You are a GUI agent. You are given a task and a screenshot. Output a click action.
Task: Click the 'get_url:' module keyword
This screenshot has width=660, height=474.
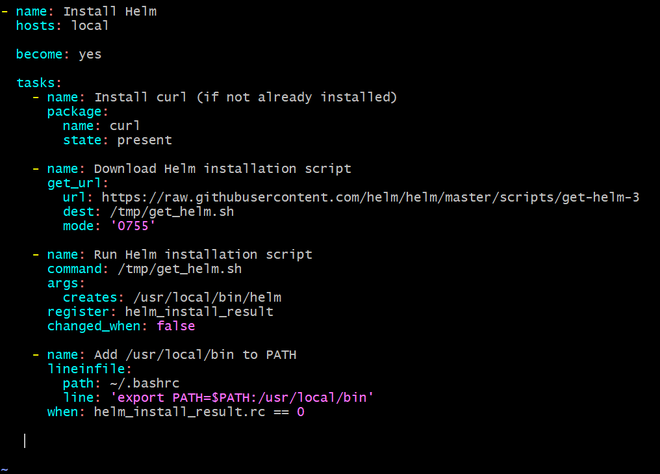78,184
